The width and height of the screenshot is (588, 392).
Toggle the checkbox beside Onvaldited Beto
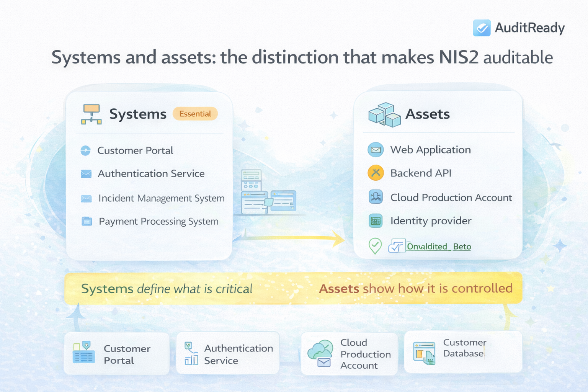(x=396, y=247)
